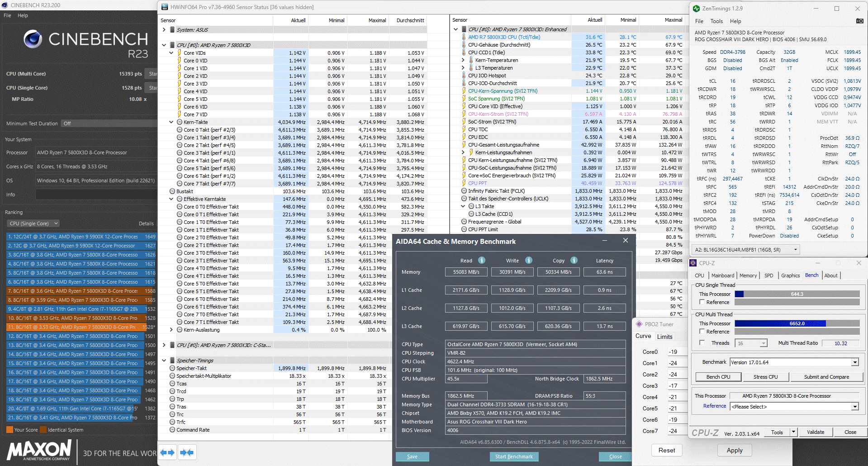Open the Minimum Test Duration dropdown set to Off

click(x=109, y=124)
